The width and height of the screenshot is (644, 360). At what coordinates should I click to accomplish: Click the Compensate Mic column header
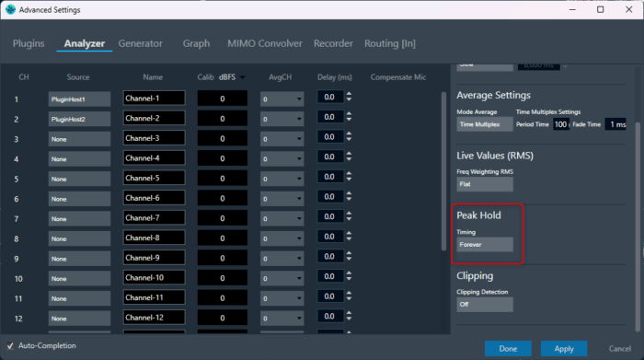(x=398, y=77)
